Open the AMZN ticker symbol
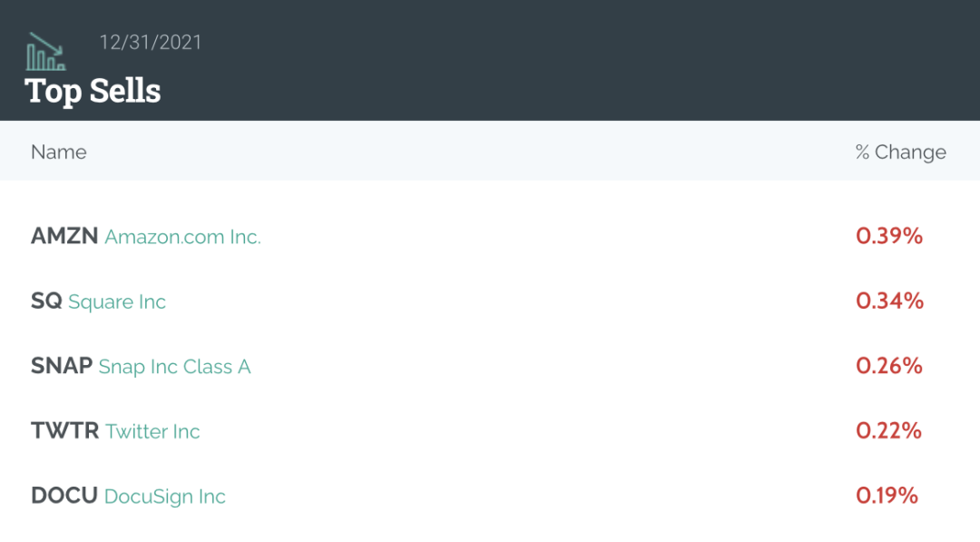Screen dimensions: 980x542 pyautogui.click(x=64, y=237)
